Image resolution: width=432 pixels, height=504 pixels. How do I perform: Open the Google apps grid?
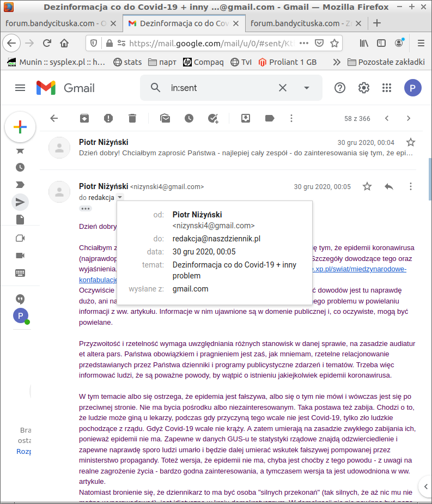tap(387, 88)
